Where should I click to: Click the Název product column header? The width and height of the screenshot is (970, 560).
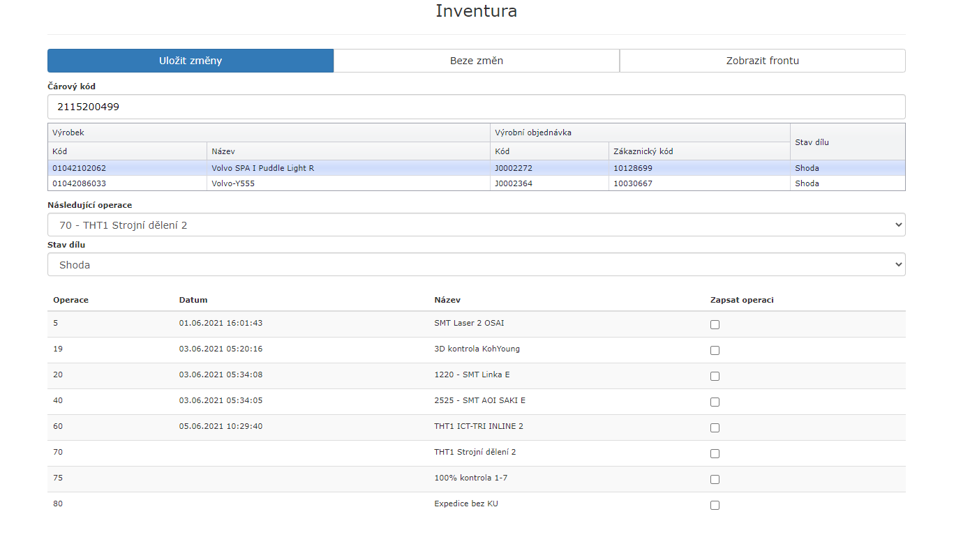click(x=223, y=151)
